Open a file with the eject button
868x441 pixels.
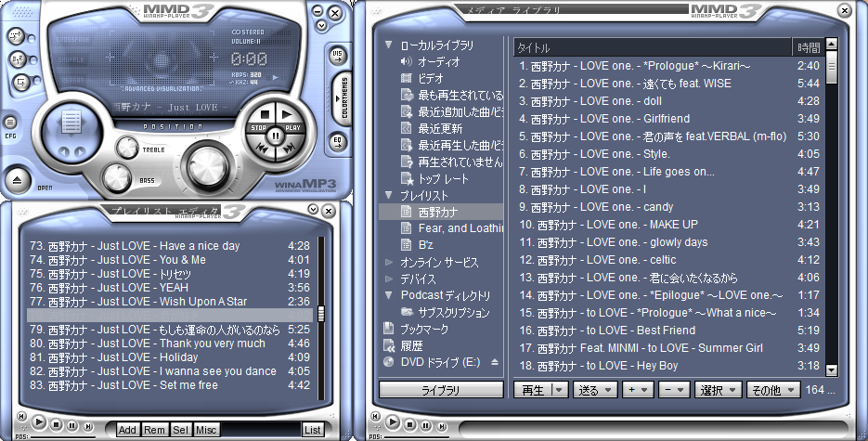point(17,180)
